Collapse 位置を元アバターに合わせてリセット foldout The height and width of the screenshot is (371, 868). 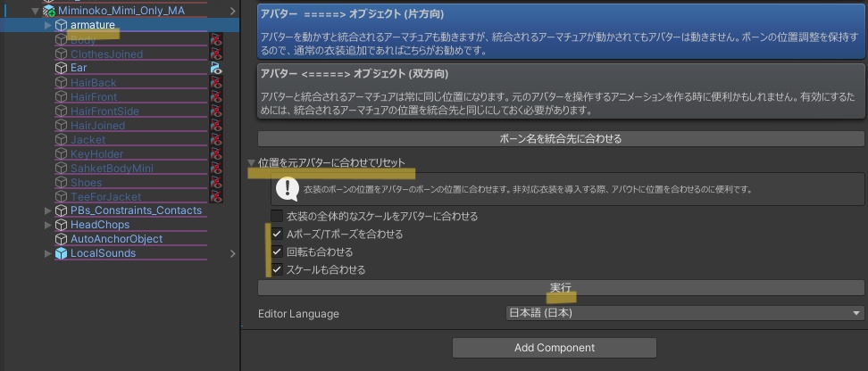coord(251,163)
